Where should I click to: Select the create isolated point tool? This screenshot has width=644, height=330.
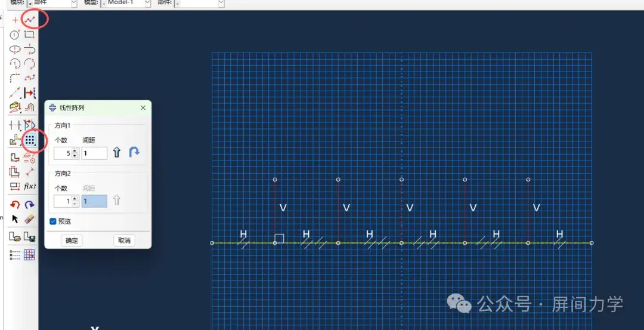pos(15,20)
